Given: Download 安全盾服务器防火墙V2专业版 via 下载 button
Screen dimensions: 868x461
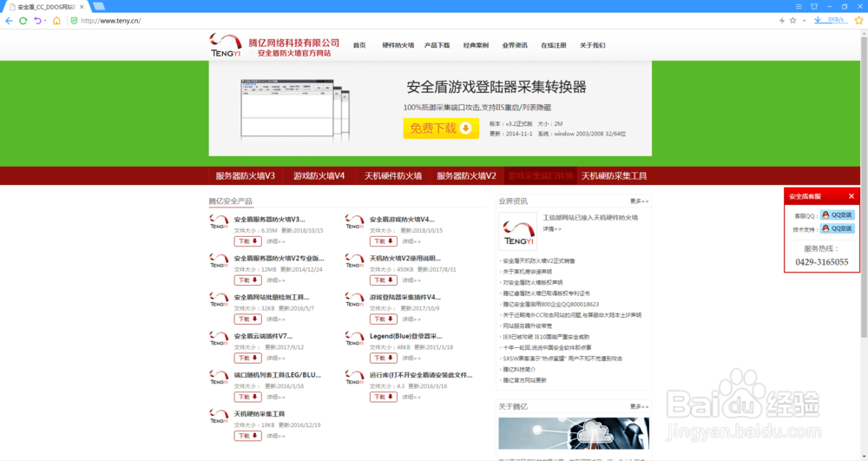Looking at the screenshot, I should pos(247,280).
